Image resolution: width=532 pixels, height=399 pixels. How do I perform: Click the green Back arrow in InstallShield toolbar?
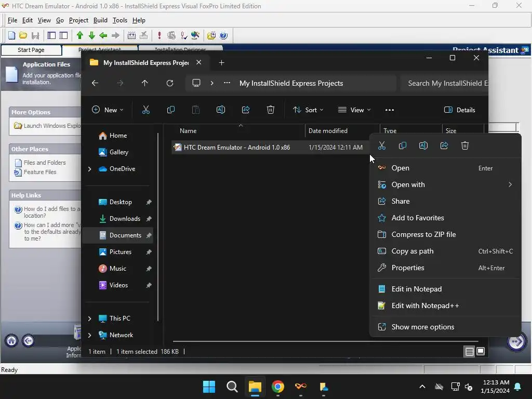click(x=103, y=35)
